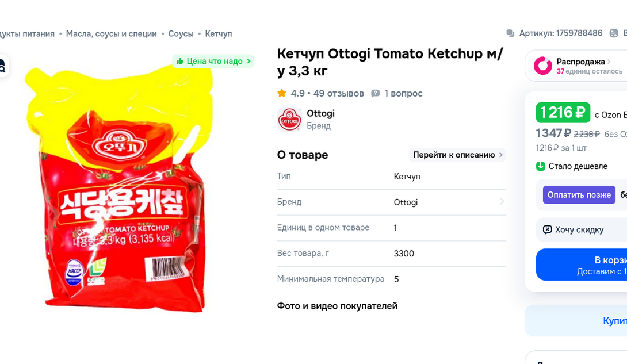Go to Масла, соусы и специи breadcrumb
The image size is (627, 364).
tap(111, 34)
